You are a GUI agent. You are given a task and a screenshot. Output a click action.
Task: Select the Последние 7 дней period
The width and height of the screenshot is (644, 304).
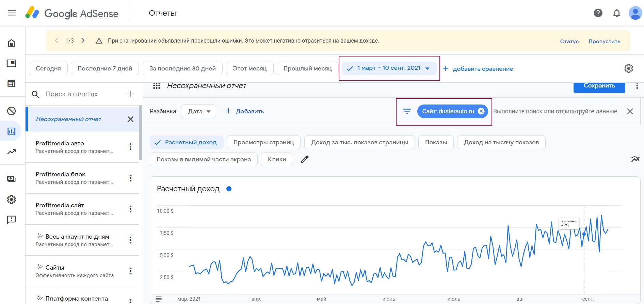coord(105,68)
